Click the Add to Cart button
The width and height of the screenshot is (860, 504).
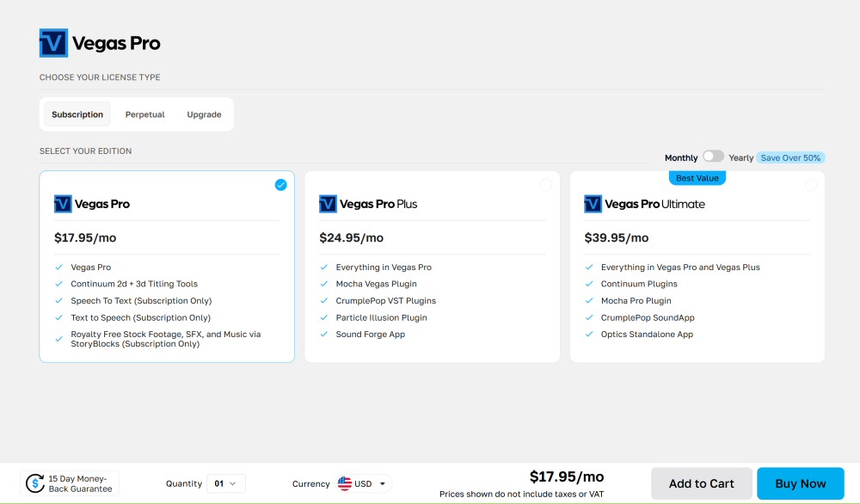click(702, 483)
